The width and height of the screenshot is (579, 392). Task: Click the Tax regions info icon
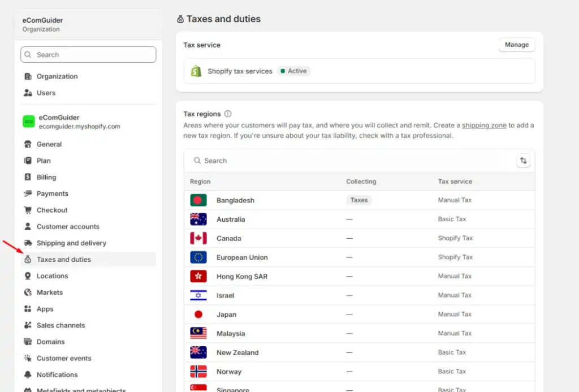(228, 114)
